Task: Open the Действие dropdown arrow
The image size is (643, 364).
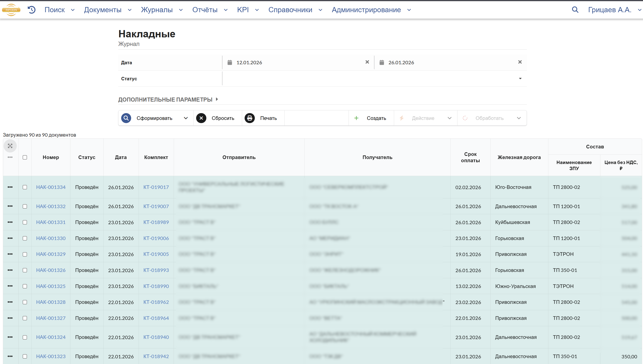Action: (x=450, y=118)
